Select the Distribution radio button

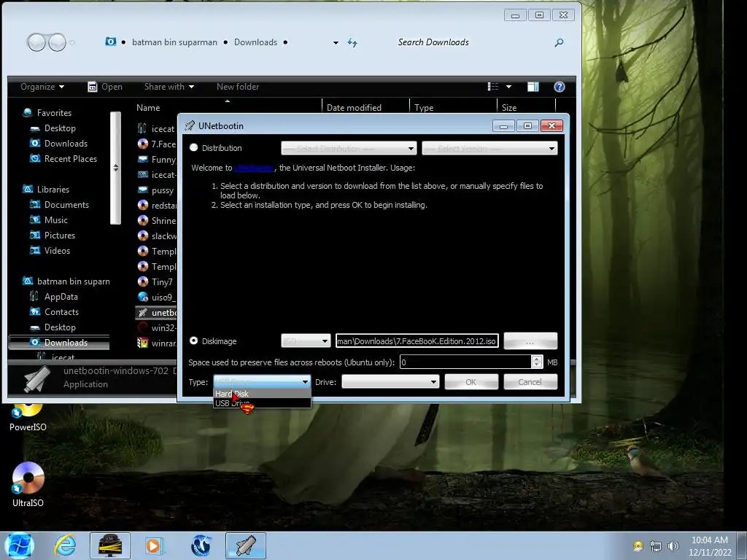click(x=193, y=147)
